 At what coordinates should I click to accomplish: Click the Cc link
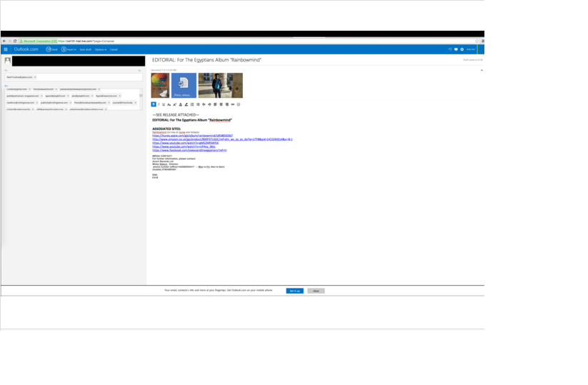[x=139, y=71]
